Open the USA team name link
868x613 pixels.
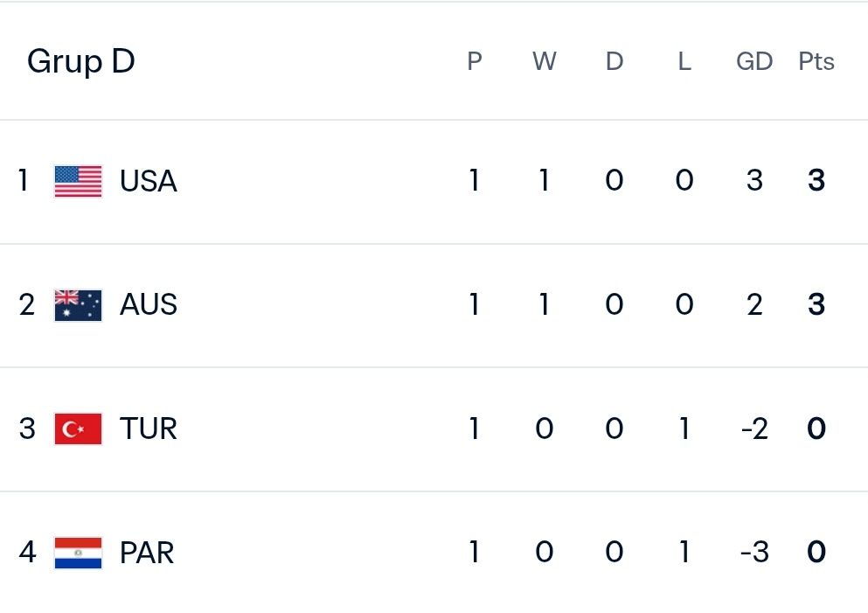point(149,181)
